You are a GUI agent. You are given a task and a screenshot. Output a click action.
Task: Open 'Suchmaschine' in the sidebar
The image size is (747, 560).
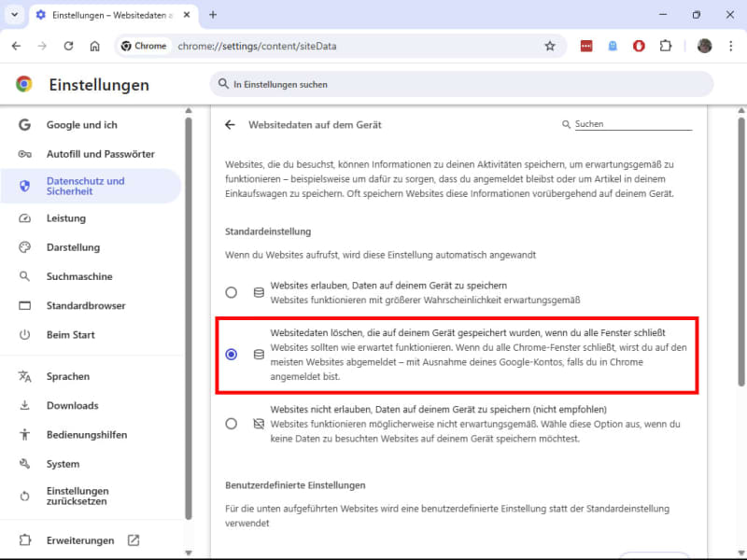[x=79, y=276]
